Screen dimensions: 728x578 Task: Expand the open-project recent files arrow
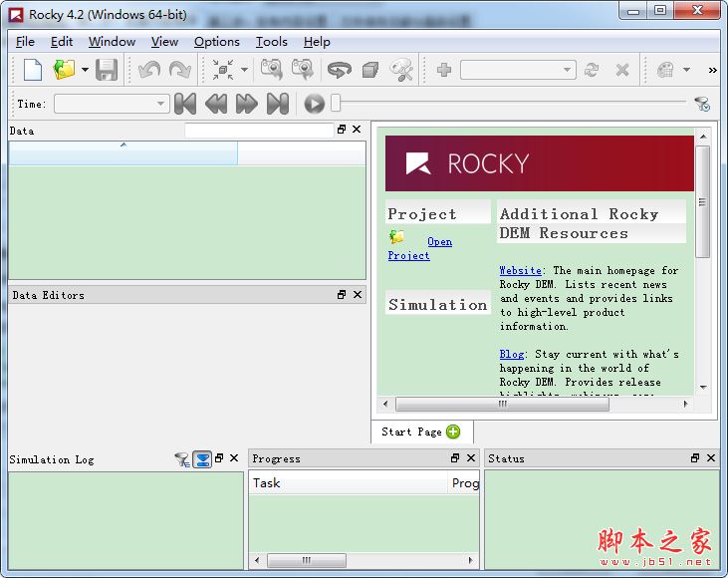[85, 70]
